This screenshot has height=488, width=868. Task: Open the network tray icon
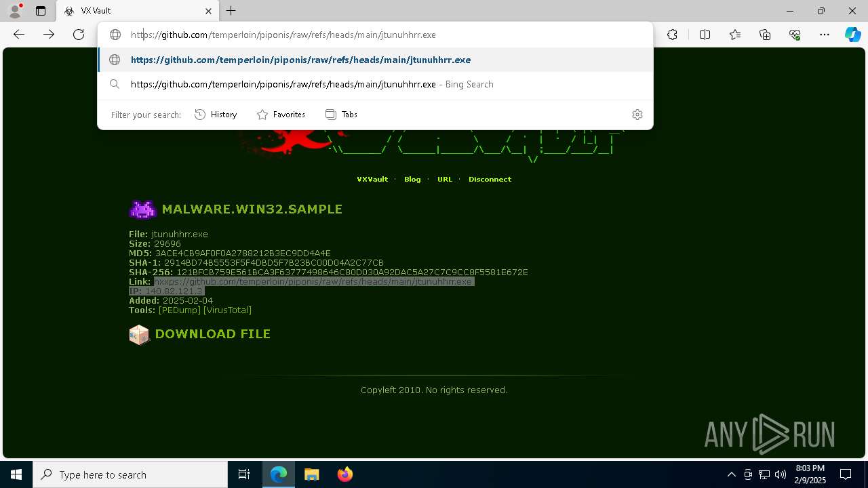point(764,474)
